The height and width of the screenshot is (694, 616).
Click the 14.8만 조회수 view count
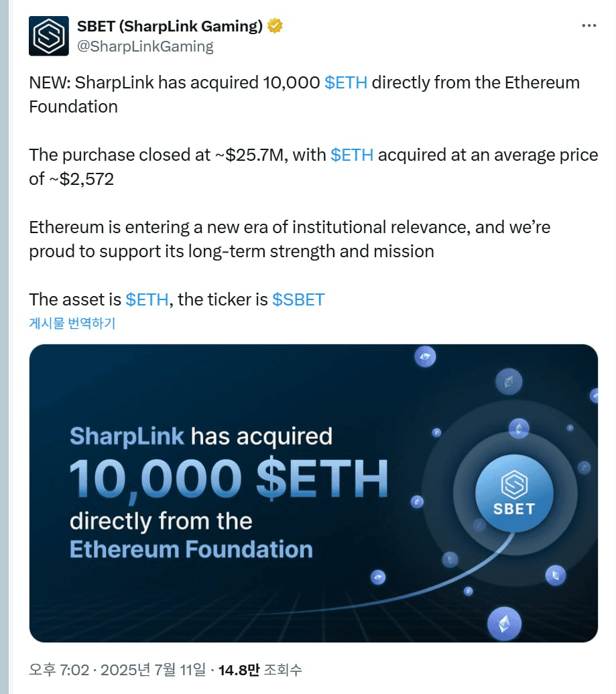[x=260, y=670]
